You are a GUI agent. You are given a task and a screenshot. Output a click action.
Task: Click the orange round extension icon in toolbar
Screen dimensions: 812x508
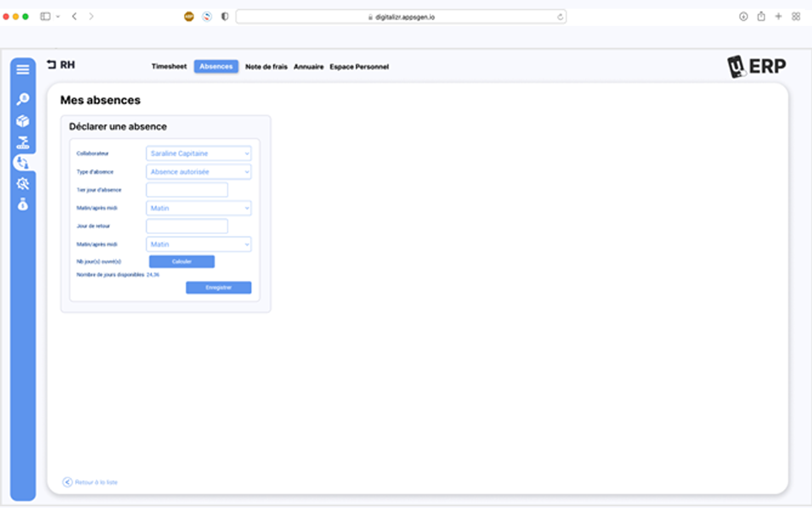click(x=189, y=16)
